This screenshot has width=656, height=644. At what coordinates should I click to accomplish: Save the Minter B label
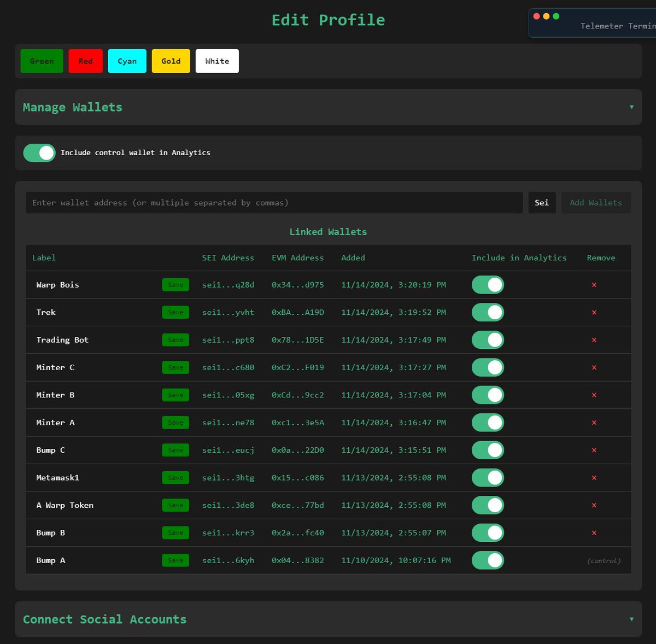tap(175, 395)
